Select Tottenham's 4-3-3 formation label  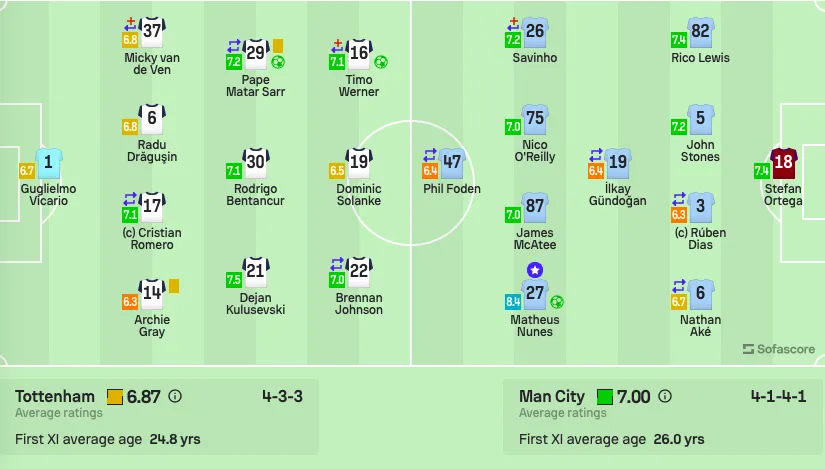(283, 396)
